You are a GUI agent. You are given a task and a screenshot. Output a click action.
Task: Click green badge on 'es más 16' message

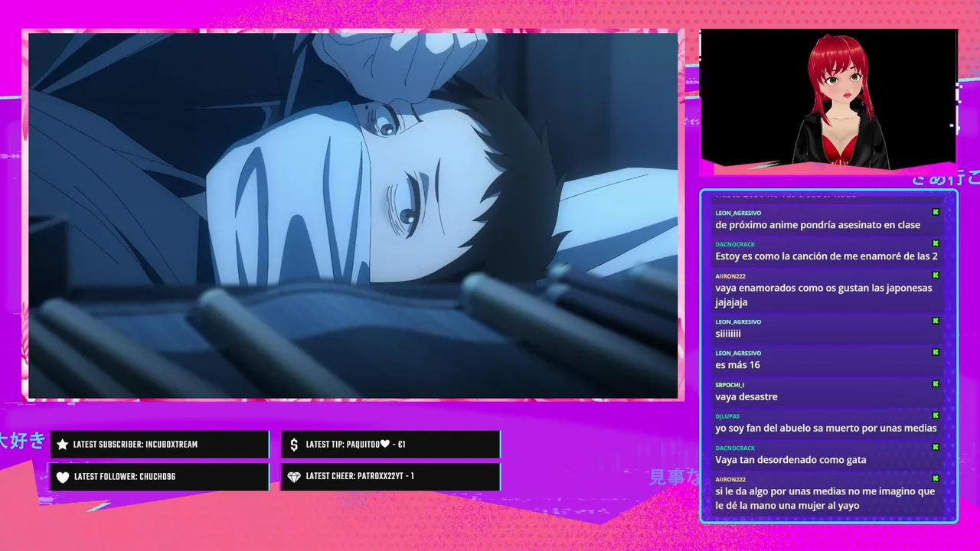(936, 352)
